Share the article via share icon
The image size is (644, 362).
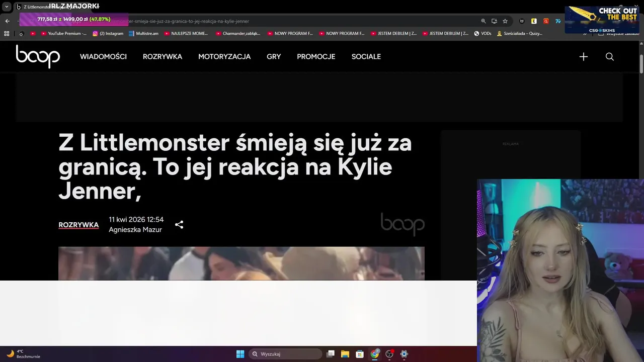click(x=179, y=225)
